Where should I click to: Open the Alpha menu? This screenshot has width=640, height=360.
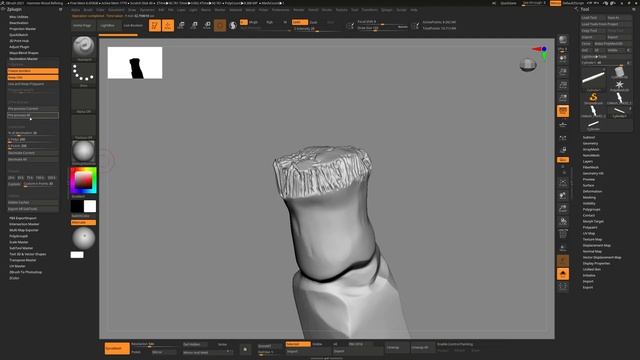(x=76, y=10)
